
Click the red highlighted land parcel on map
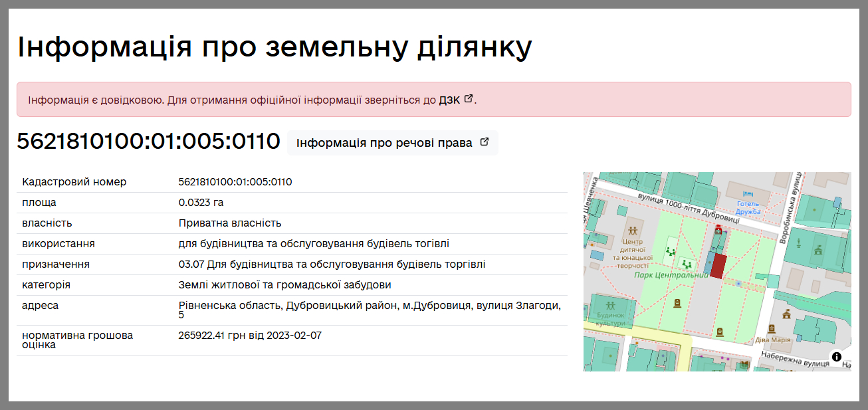point(718,265)
